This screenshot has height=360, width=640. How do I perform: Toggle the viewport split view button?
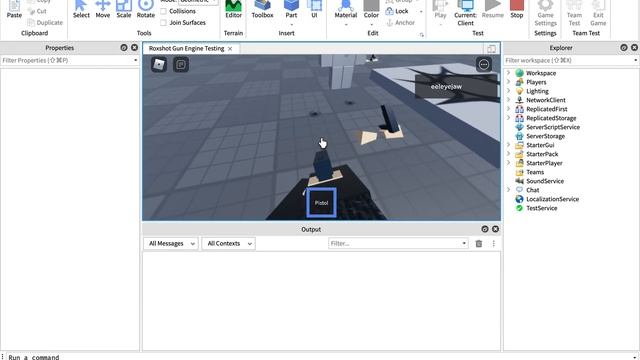(491, 49)
